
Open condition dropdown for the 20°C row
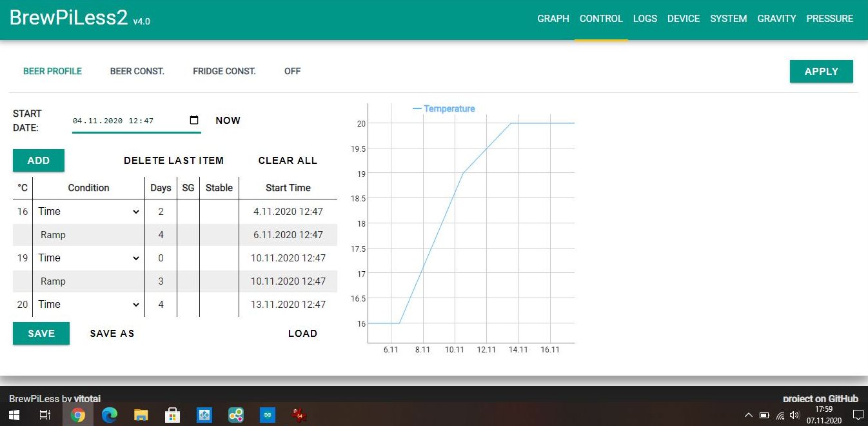(x=89, y=304)
